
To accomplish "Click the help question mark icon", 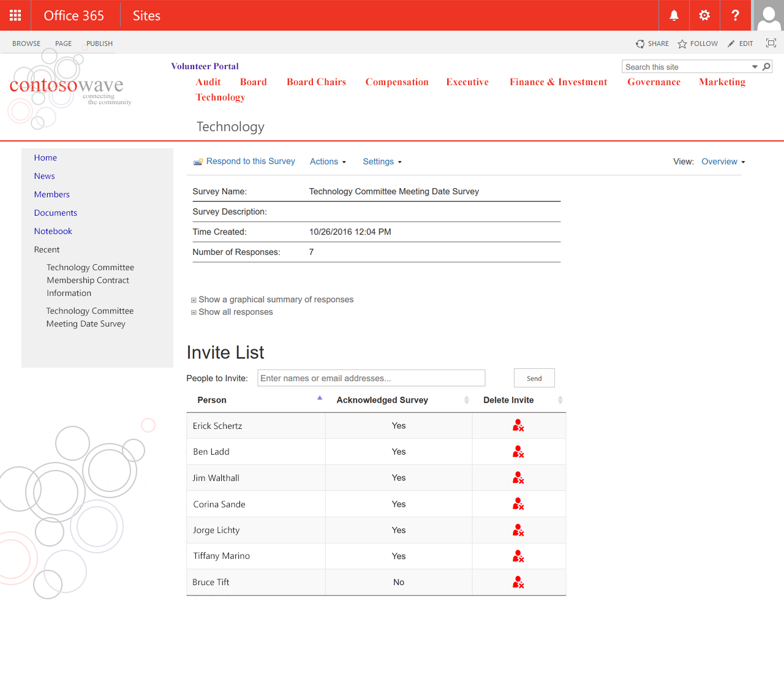I will [x=735, y=15].
